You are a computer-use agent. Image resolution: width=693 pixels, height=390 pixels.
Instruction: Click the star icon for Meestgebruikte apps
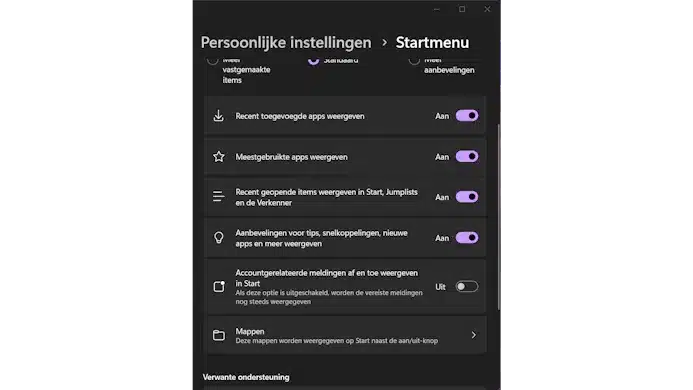[x=219, y=157]
